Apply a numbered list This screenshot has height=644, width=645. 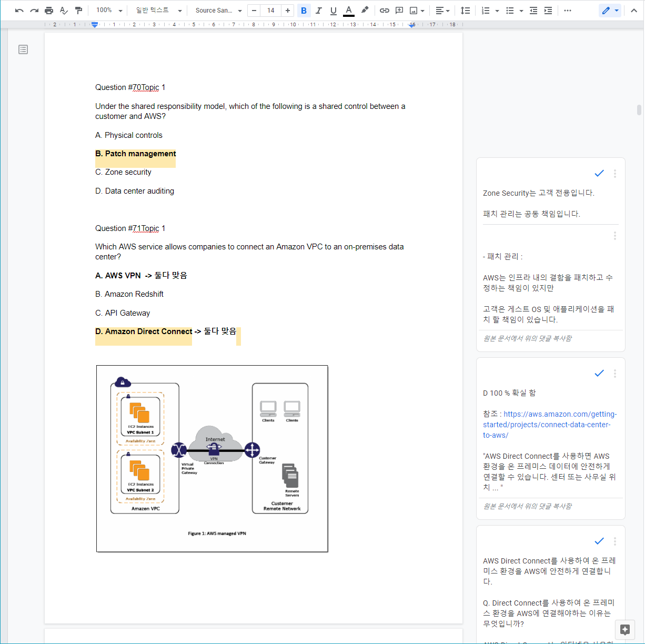(486, 11)
